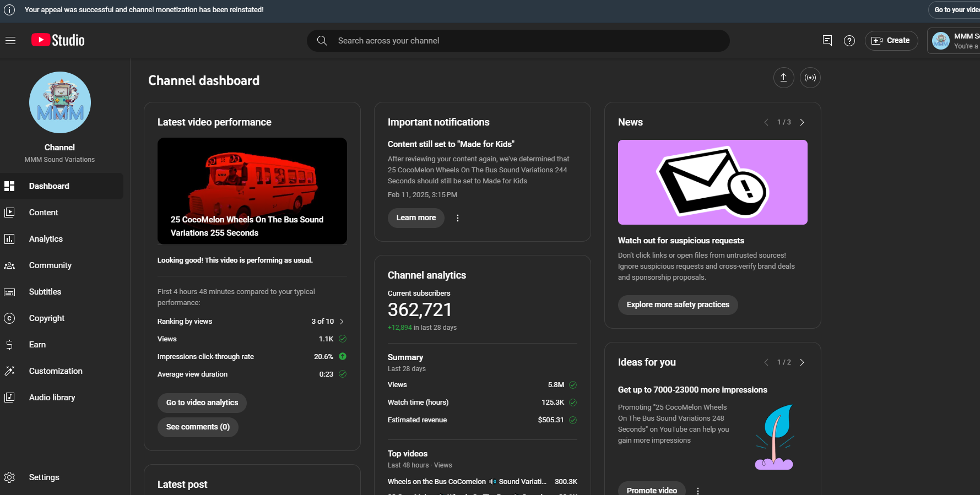Viewport: 980px width, 495px height.
Task: Open the latest video thumbnail
Action: coord(252,191)
